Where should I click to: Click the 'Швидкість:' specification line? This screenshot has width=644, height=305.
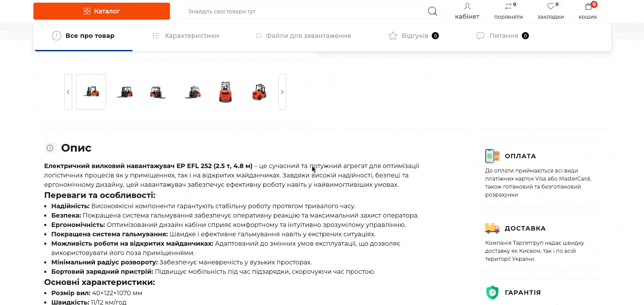(x=89, y=302)
